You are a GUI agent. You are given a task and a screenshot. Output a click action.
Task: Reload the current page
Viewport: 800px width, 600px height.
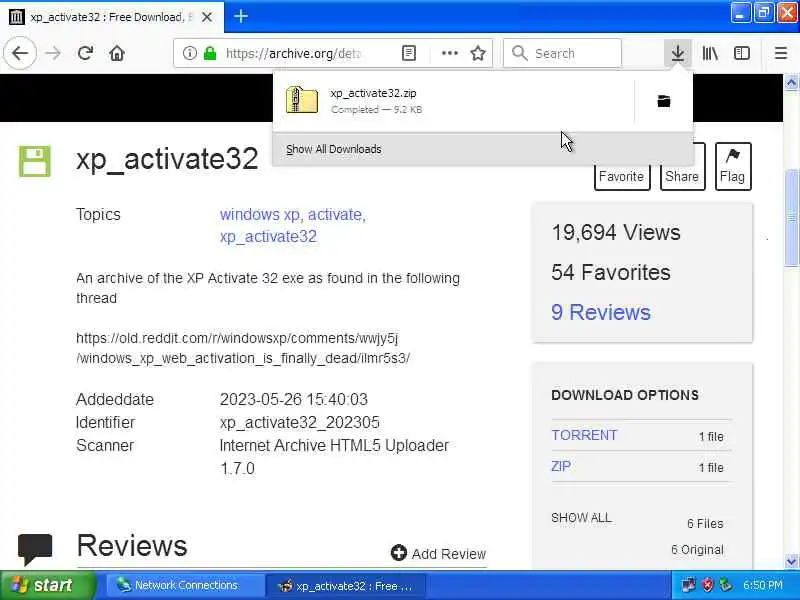click(85, 53)
